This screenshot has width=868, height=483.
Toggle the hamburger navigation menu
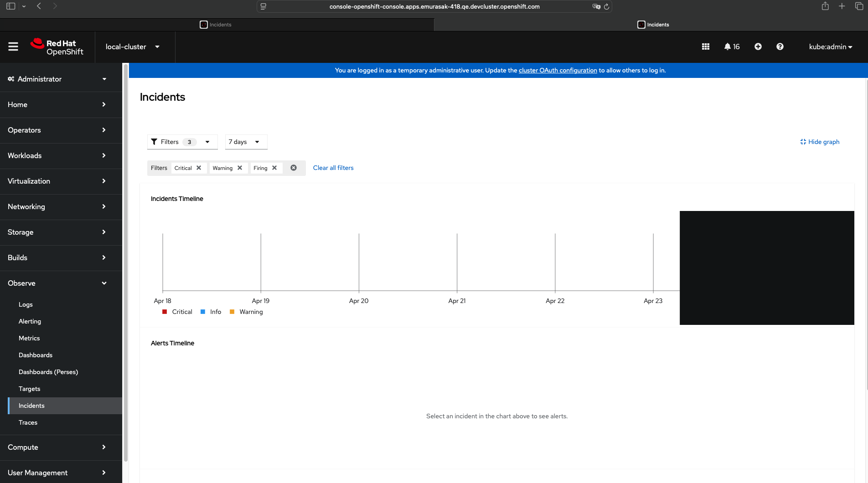[x=13, y=46]
